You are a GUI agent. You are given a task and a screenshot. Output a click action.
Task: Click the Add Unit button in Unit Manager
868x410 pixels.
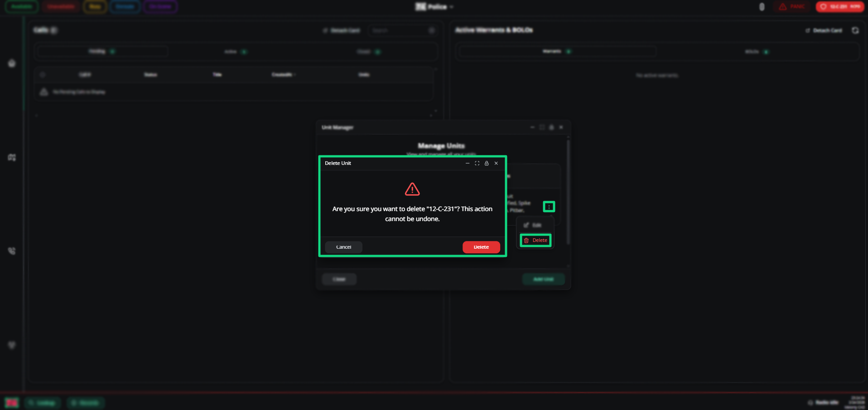pos(543,279)
